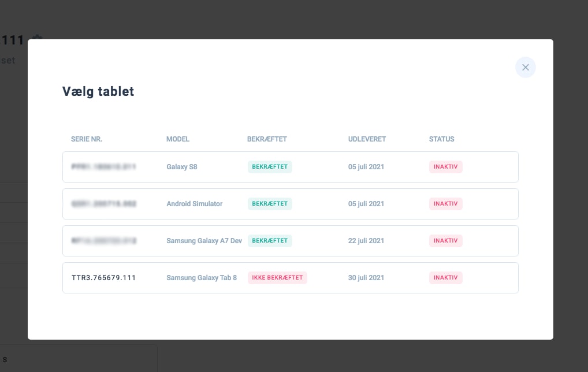Image resolution: width=588 pixels, height=372 pixels.
Task: Click INAKTIV status on Galaxy S8 row
Action: coord(445,167)
